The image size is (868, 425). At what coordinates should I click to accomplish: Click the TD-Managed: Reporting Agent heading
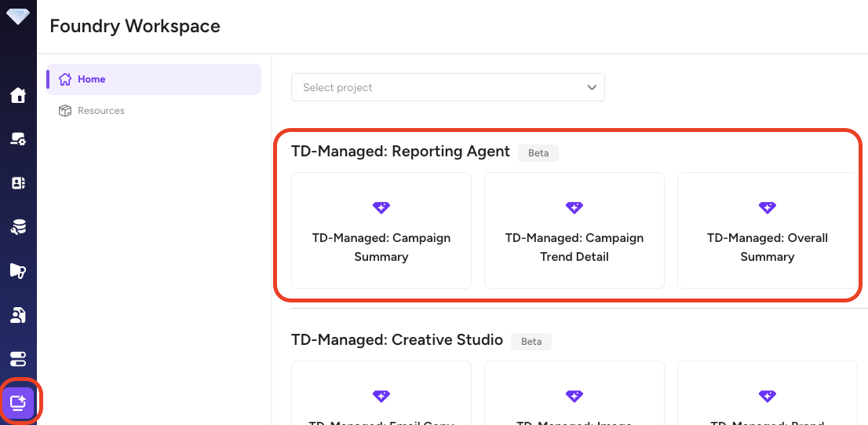coord(401,152)
